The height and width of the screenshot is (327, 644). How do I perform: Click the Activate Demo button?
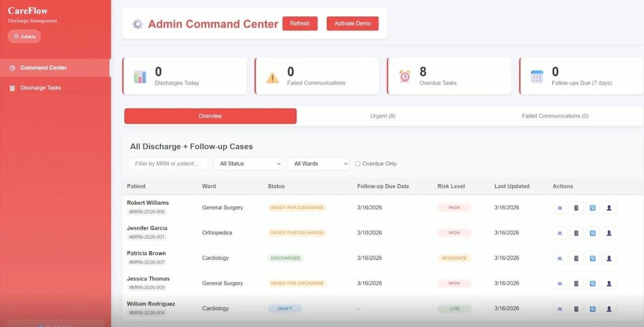click(353, 24)
